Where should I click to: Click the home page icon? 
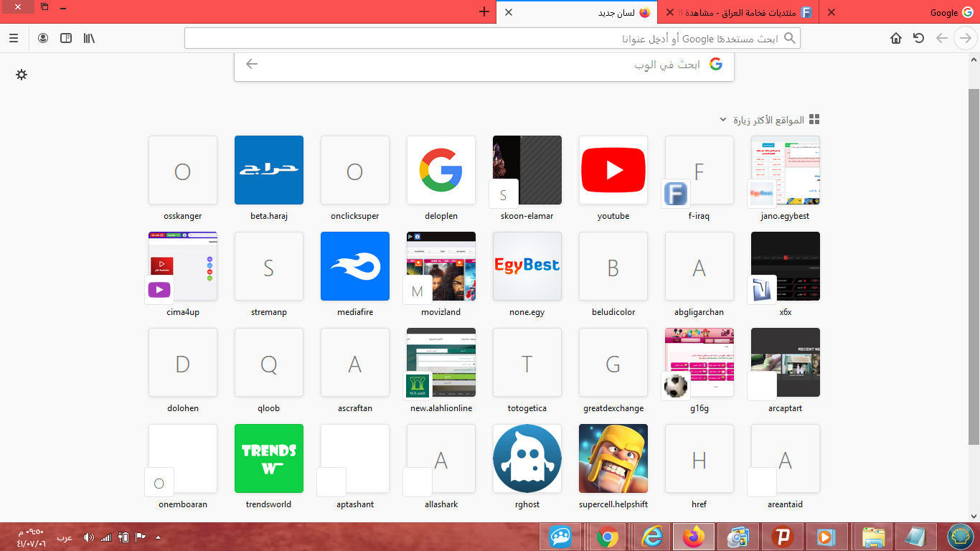(896, 38)
